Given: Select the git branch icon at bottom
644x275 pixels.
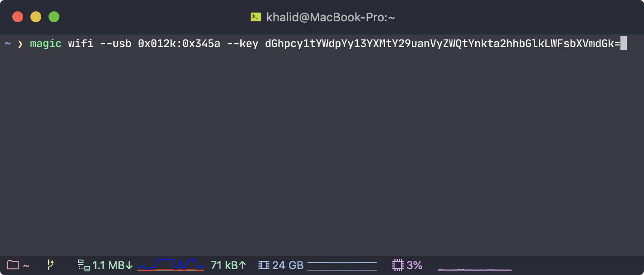Looking at the screenshot, I should pos(52,265).
